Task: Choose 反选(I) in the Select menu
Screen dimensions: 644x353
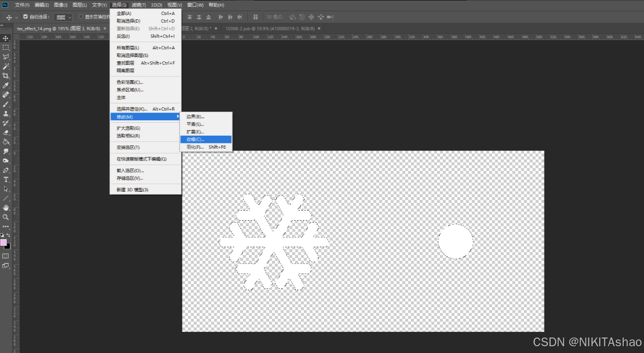Action: [145, 36]
